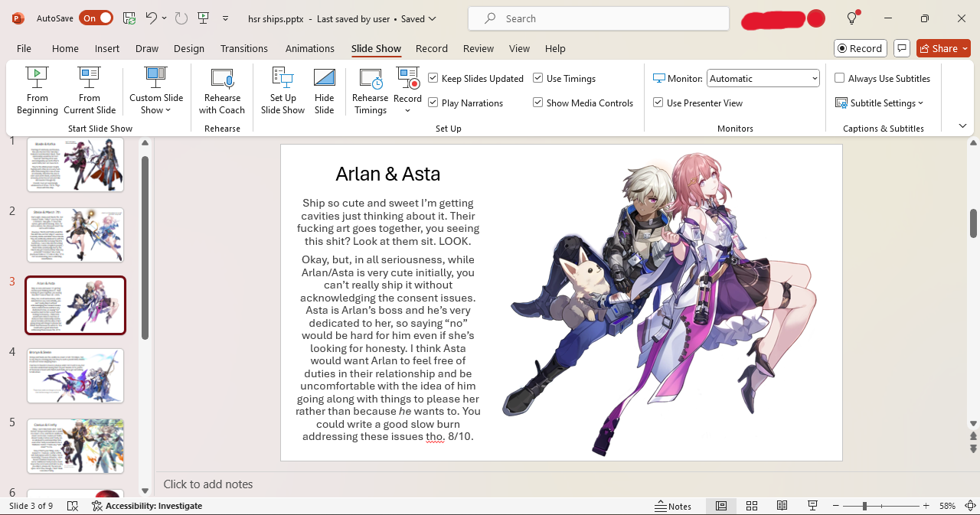Switch to Slide Sorter view
The height and width of the screenshot is (515, 980).
pos(752,506)
